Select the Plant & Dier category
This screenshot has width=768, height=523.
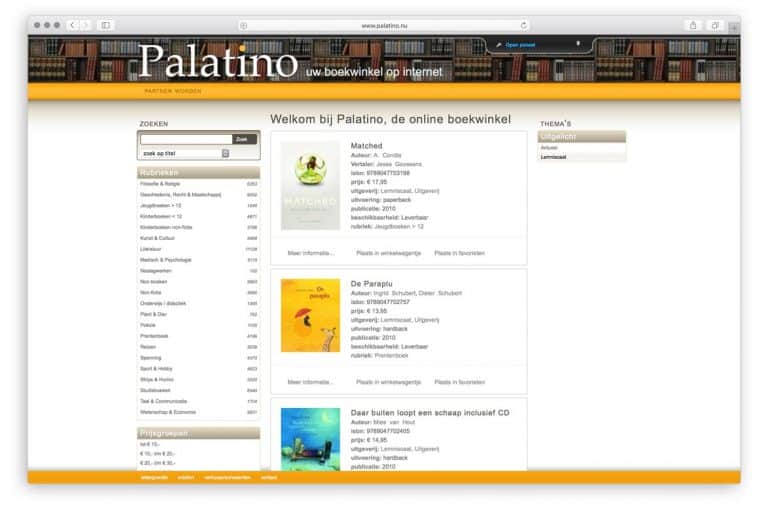coord(153,314)
